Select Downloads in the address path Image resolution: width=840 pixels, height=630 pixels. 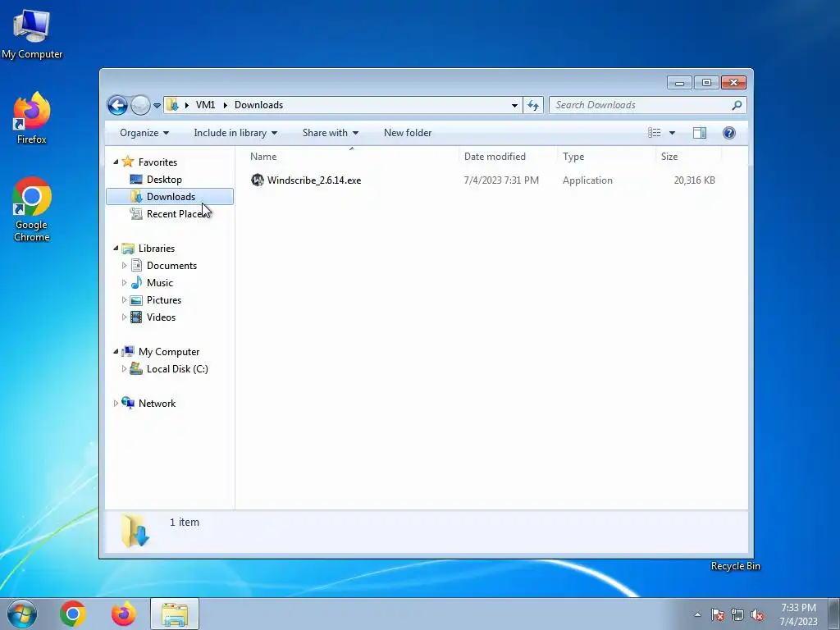[258, 105]
